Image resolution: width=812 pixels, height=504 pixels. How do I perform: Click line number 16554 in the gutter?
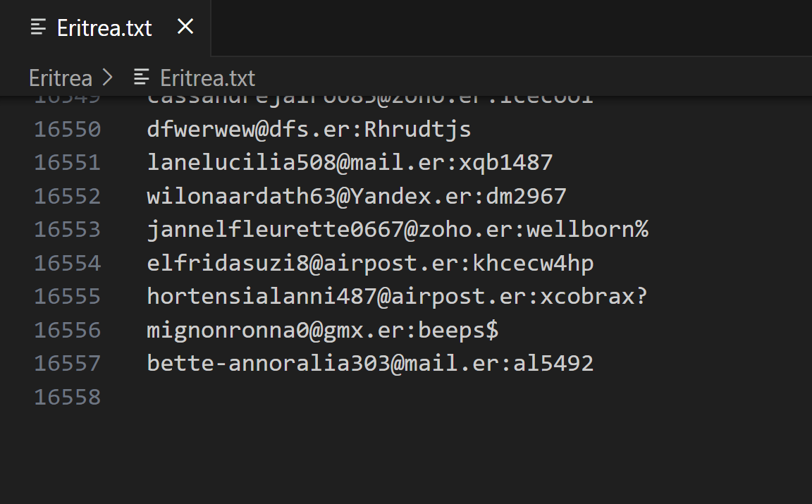[68, 264]
